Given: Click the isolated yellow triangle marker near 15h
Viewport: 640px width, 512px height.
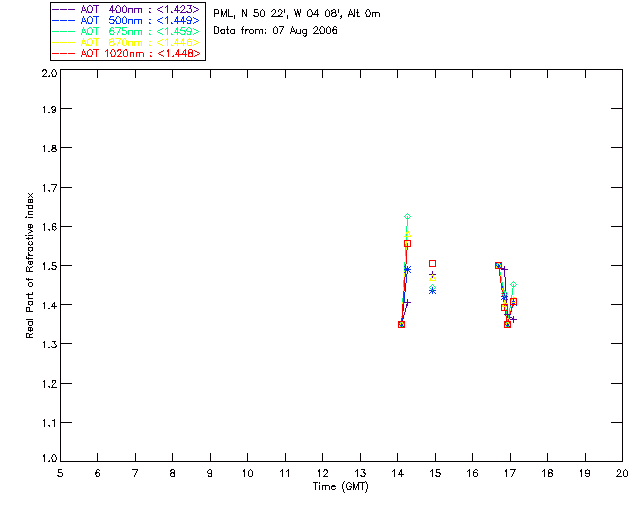Looking at the screenshot, I should click(x=433, y=278).
